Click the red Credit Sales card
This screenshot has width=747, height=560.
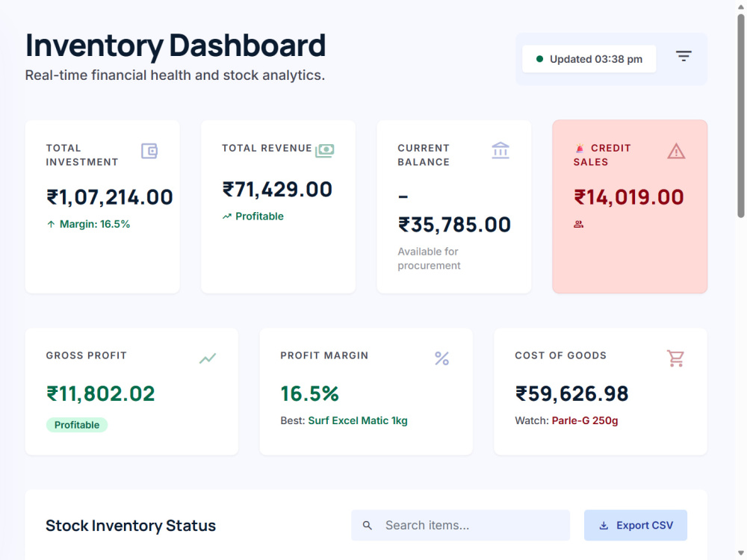[x=630, y=207]
